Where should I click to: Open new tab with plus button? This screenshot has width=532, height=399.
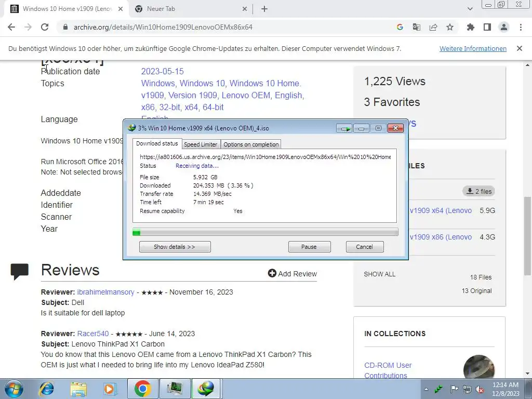264,9
